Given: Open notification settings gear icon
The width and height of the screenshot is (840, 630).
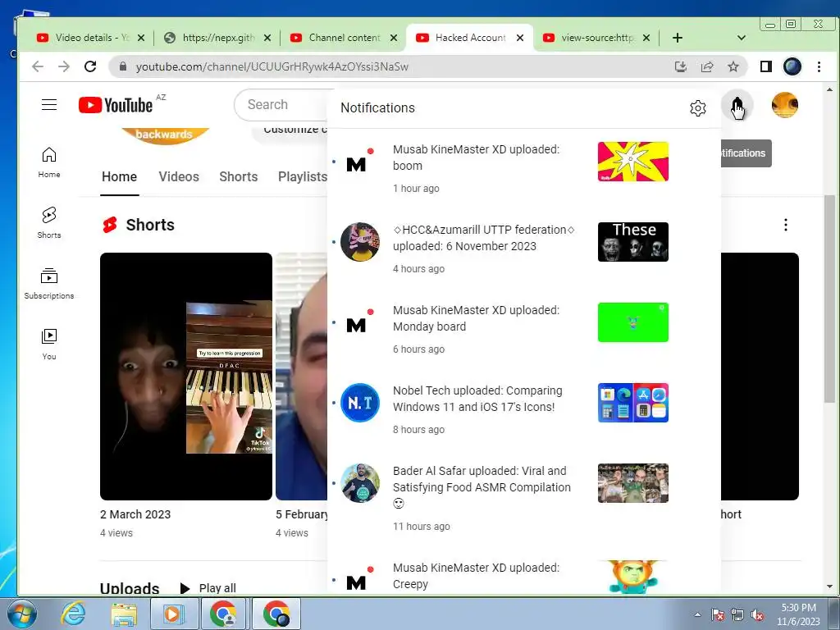Looking at the screenshot, I should [697, 108].
